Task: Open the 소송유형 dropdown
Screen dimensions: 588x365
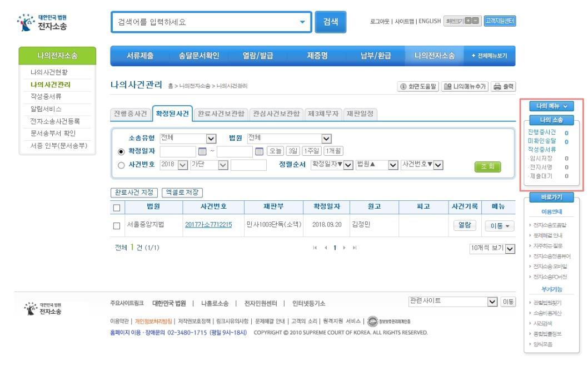Action: 188,139
